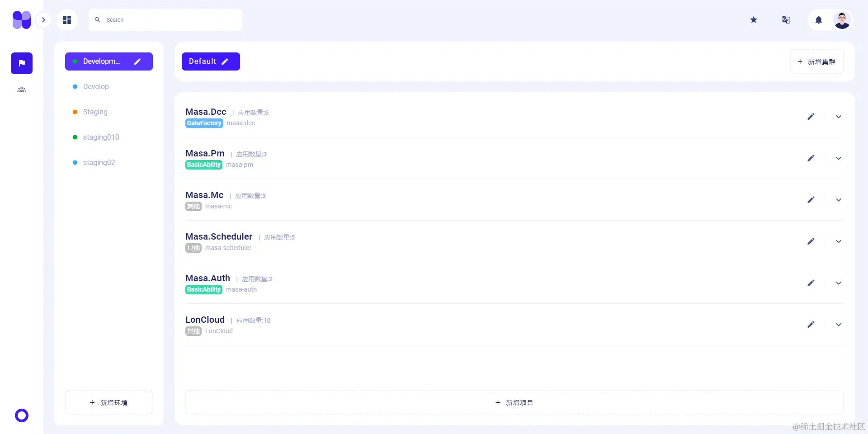Image resolution: width=868 pixels, height=434 pixels.
Task: Focus the Search input field
Action: 165,20
